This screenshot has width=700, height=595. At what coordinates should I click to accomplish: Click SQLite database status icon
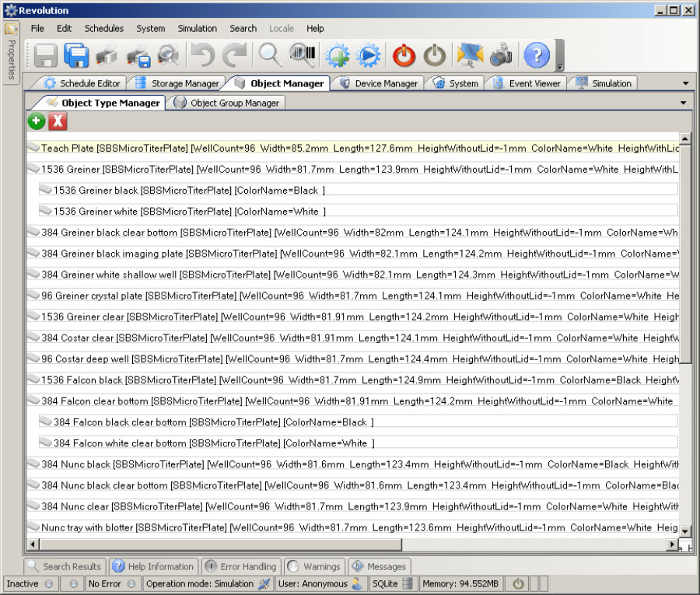pos(407,583)
